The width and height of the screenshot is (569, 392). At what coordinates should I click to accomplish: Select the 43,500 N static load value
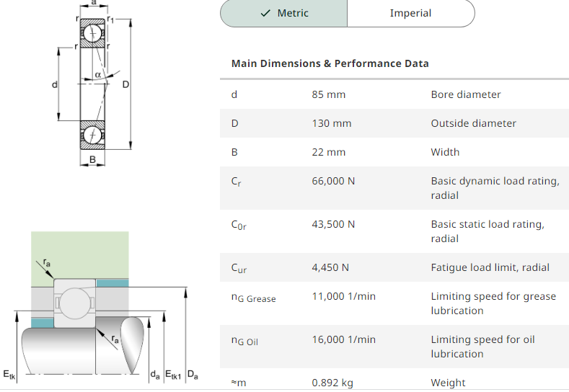click(333, 224)
